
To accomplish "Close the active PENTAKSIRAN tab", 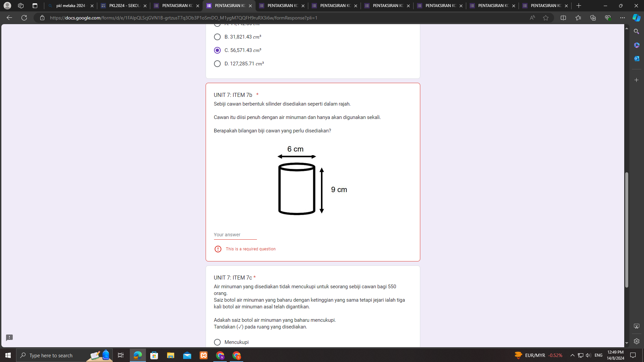I will (250, 6).
